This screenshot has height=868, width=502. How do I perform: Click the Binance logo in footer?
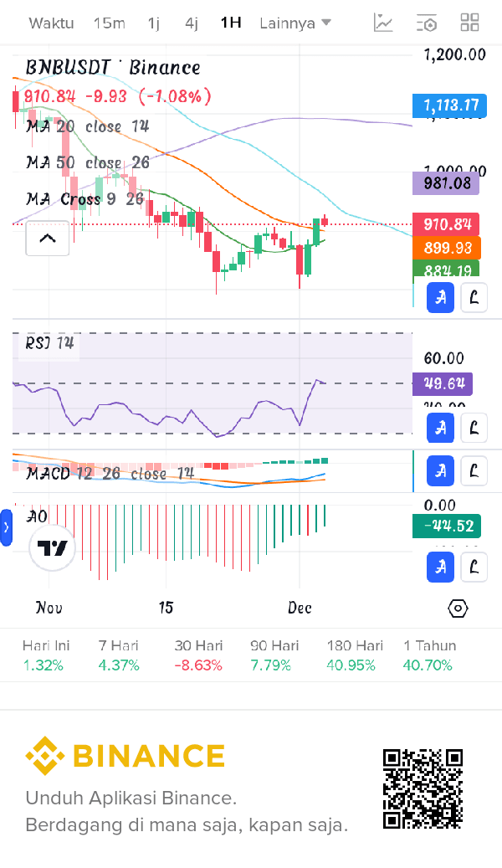point(125,756)
